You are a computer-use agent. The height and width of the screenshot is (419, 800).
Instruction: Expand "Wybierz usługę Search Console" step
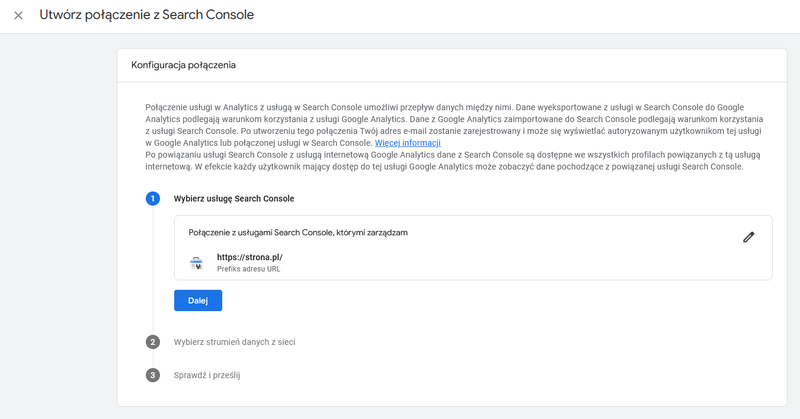pos(232,199)
